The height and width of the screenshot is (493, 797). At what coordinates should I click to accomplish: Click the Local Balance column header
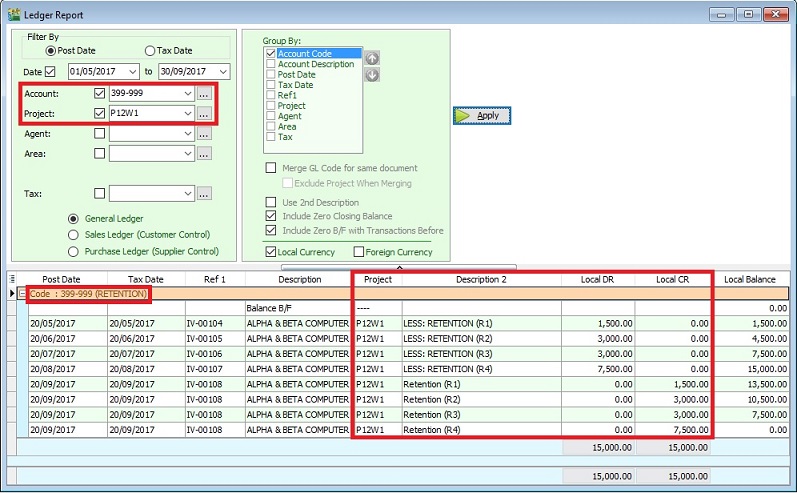[x=750, y=279]
